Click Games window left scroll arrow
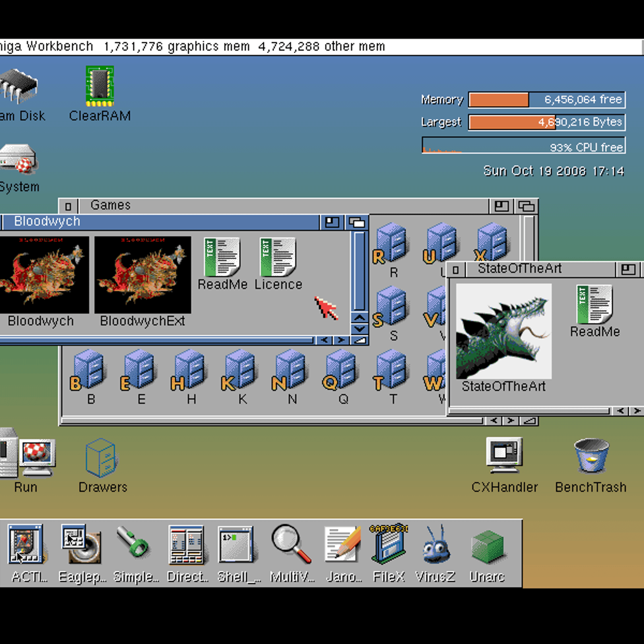The height and width of the screenshot is (644, 644). pos(494,421)
